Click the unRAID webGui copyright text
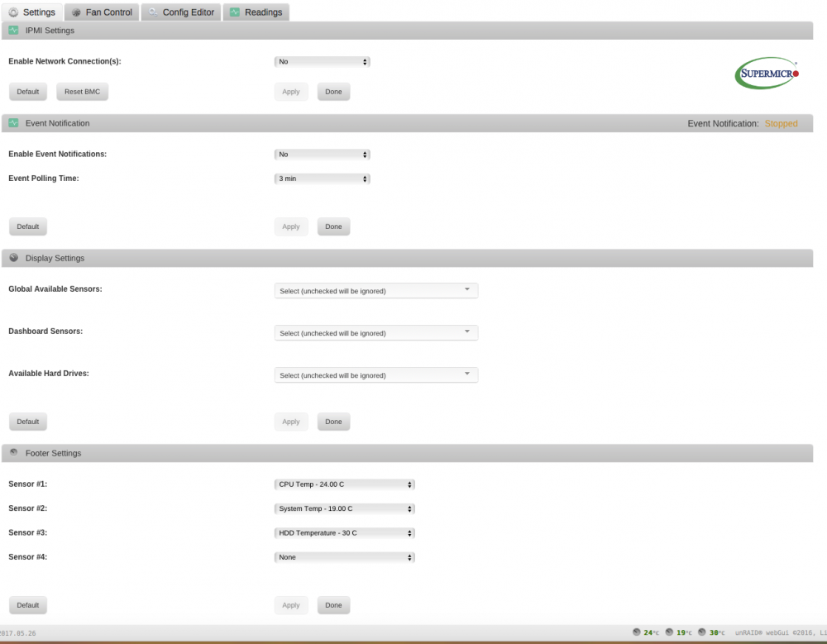The height and width of the screenshot is (644, 827). click(781, 632)
